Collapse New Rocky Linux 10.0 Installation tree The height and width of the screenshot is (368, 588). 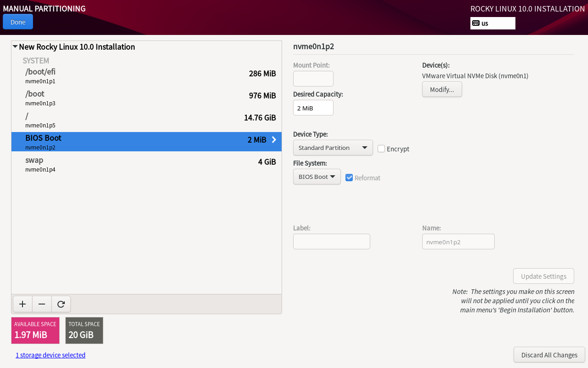[15, 47]
